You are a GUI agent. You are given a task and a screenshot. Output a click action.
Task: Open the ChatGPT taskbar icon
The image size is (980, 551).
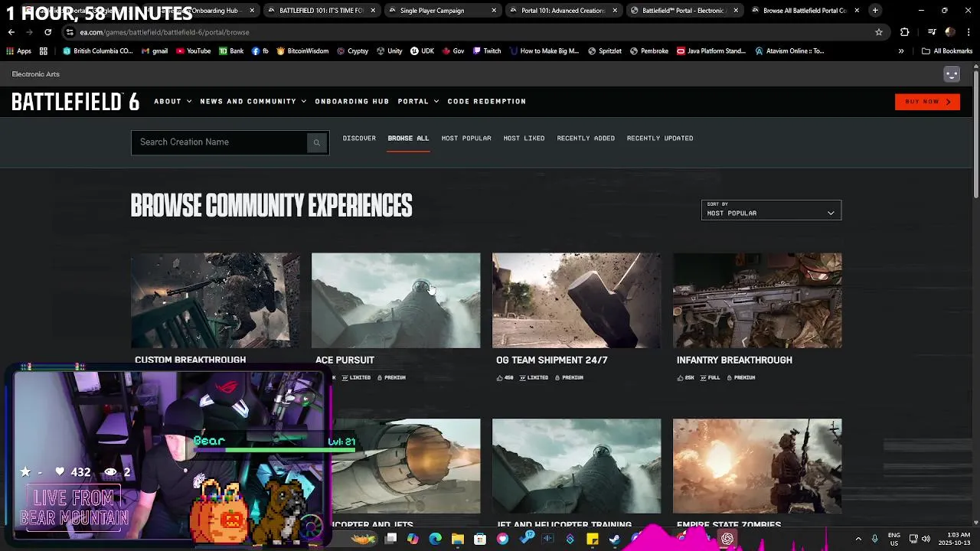[727, 539]
